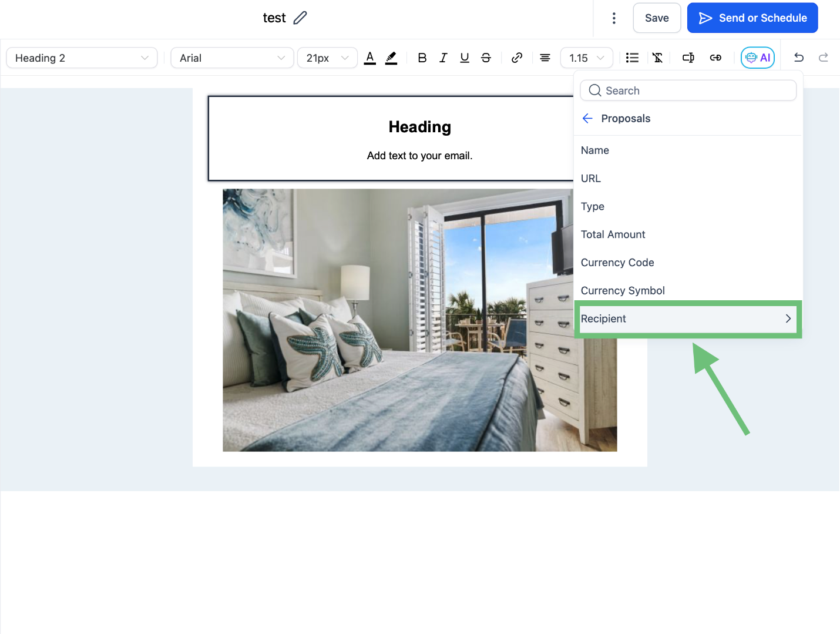The height and width of the screenshot is (634, 840).
Task: Select the URL merge field
Action: coord(688,179)
